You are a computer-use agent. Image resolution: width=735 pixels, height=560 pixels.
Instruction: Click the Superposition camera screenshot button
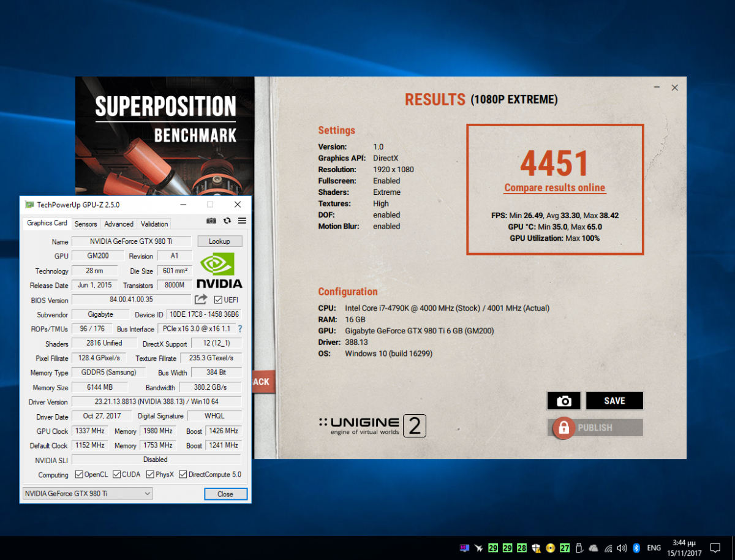[563, 401]
